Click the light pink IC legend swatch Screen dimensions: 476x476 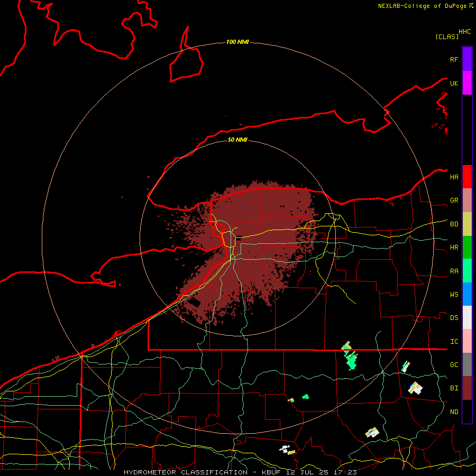(467, 341)
